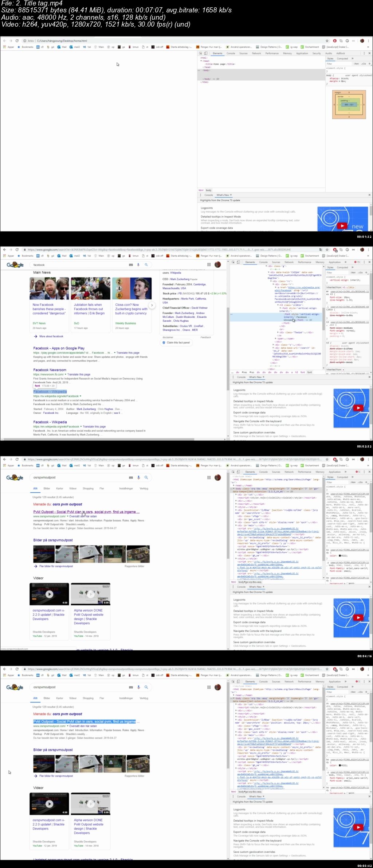Image resolution: width=373 pixels, height=868 pixels.
Task: Click Mark Zuckerberg CEO link in knowledge panel
Action: [180, 279]
